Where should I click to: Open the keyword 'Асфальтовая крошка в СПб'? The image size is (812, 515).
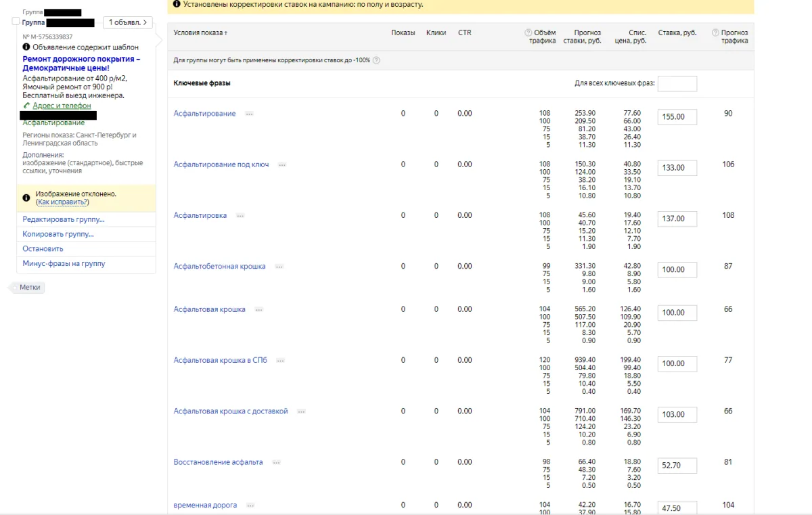coord(221,360)
